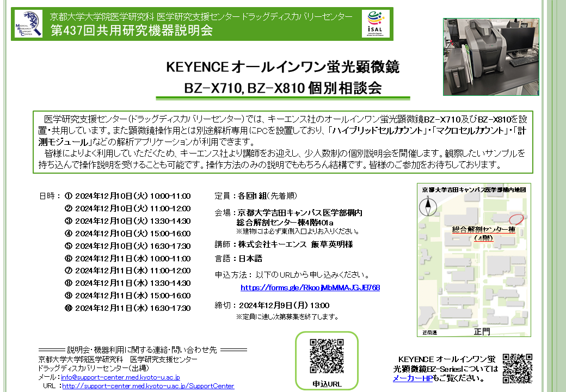Image resolution: width=566 pixels, height=392 pixels.
Task: Click the red circle marker on map
Action: [x=516, y=219]
